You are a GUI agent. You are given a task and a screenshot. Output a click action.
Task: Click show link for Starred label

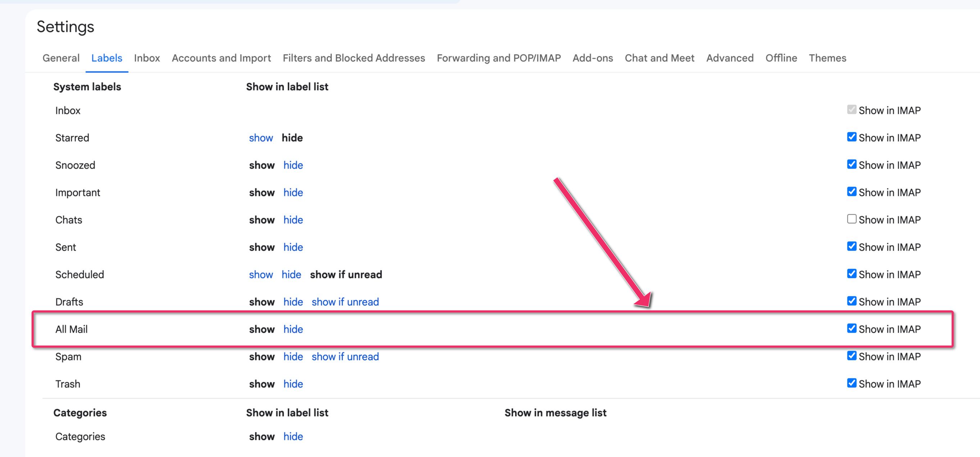point(260,138)
